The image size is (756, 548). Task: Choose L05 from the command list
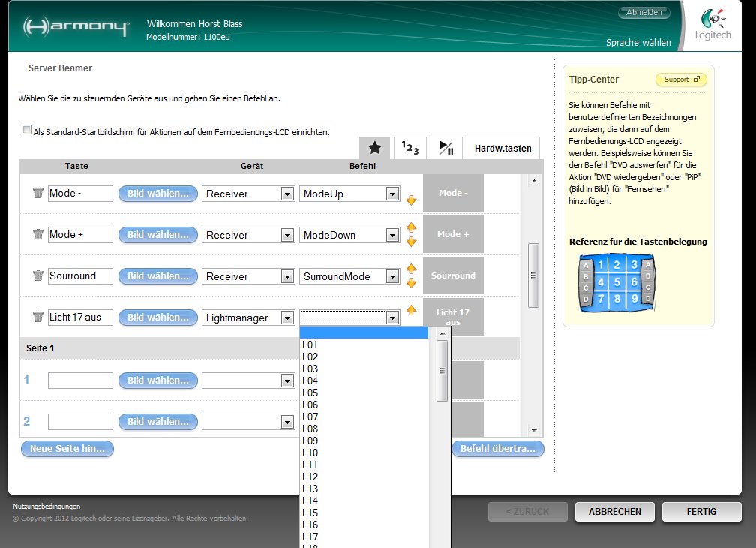coord(310,393)
